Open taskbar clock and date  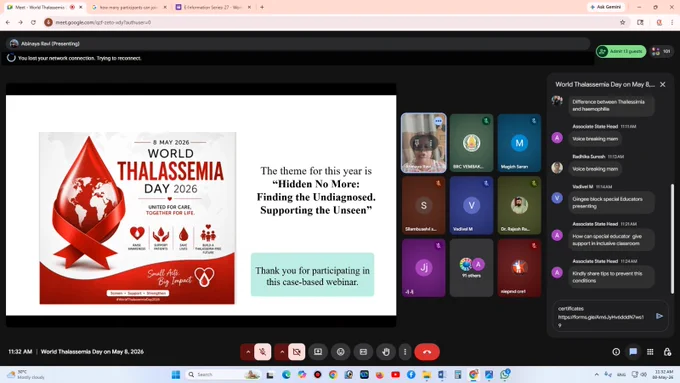[x=663, y=375]
